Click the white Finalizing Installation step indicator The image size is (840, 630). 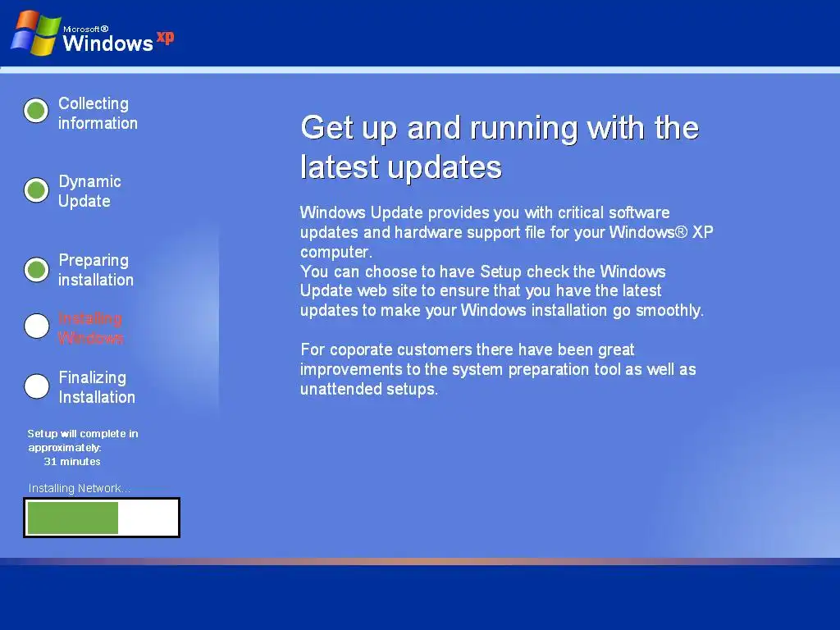click(x=36, y=386)
